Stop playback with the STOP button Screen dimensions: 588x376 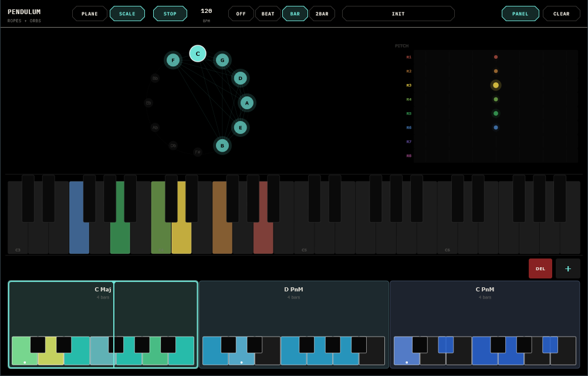coord(170,14)
